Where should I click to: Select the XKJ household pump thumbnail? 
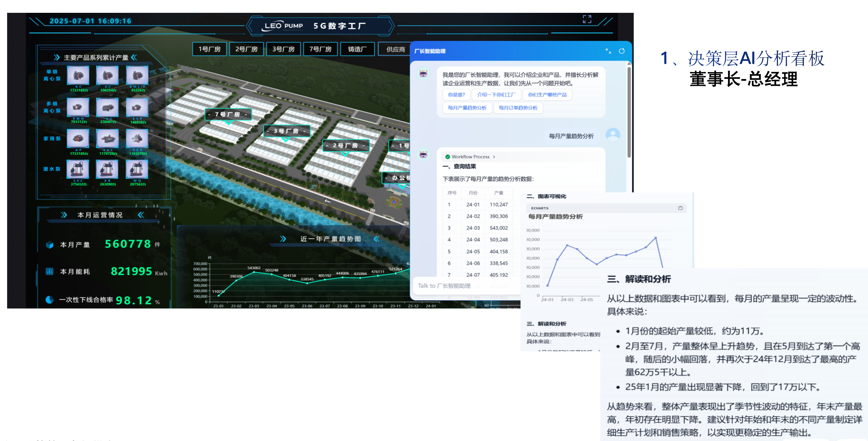[x=108, y=139]
